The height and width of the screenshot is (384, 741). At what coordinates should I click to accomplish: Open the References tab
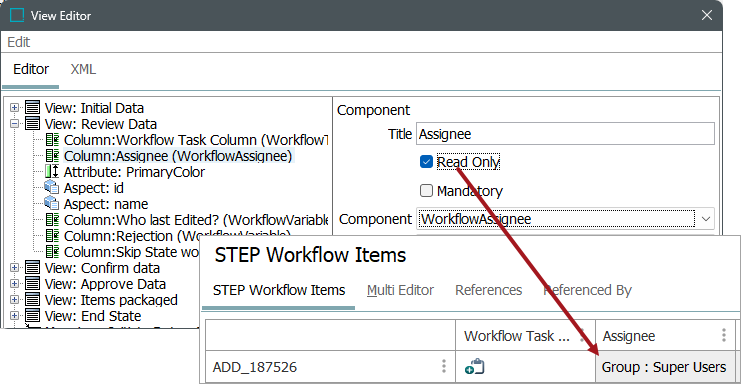click(488, 290)
